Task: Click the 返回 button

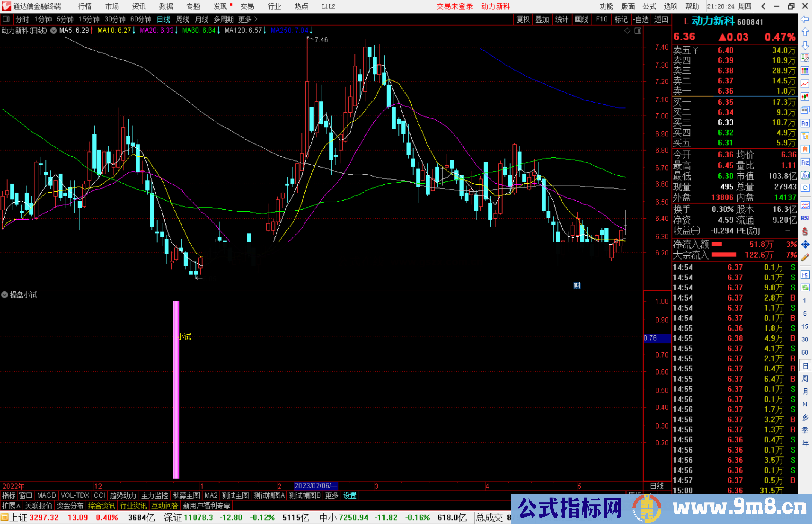Action: coord(661,19)
